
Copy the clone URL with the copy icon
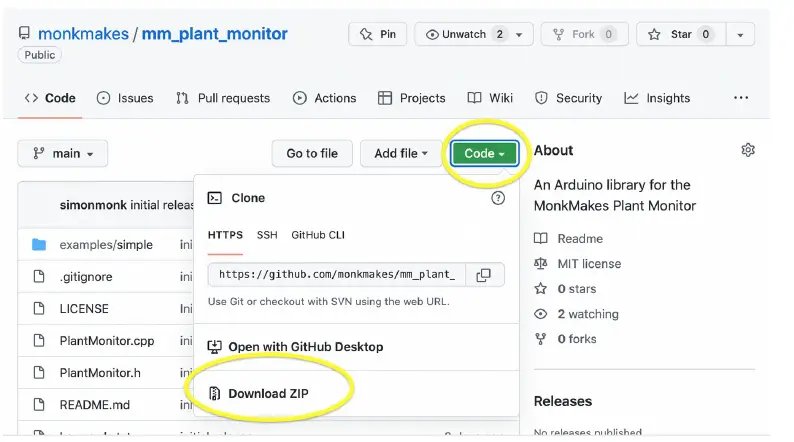coord(483,274)
